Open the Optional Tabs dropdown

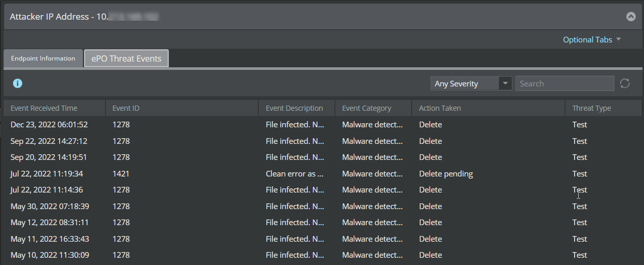[592, 40]
